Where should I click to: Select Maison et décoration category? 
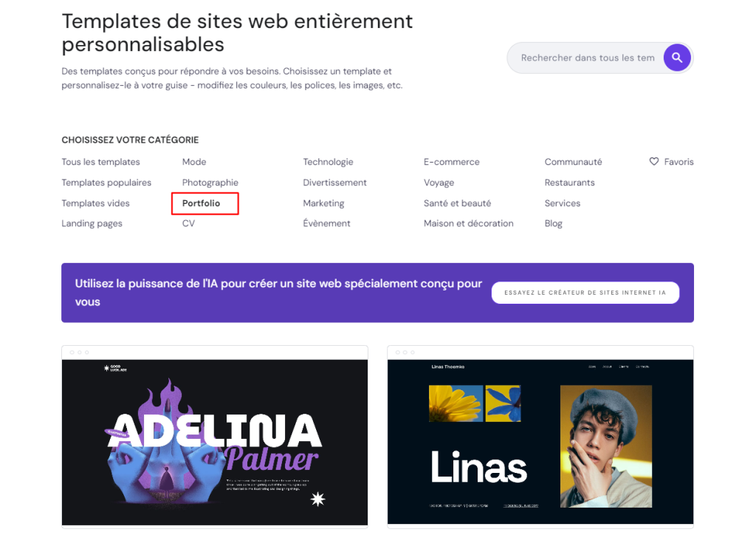click(x=468, y=223)
